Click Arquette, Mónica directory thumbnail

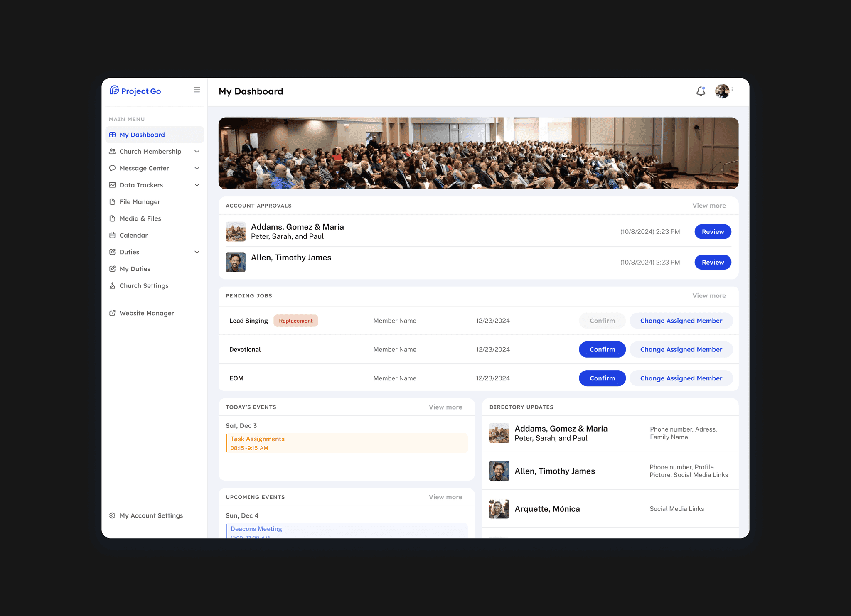coord(499,509)
